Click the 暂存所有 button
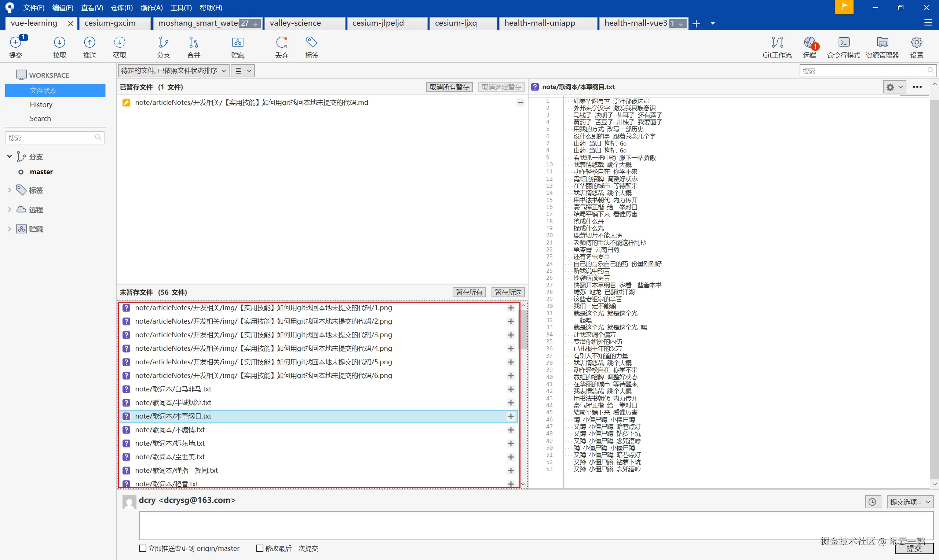This screenshot has width=939, height=560. [469, 292]
